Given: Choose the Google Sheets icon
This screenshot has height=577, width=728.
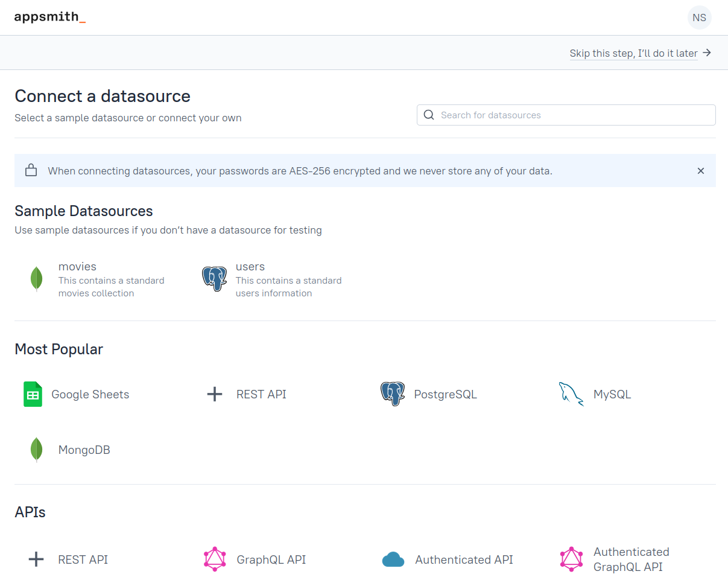Looking at the screenshot, I should pos(33,394).
